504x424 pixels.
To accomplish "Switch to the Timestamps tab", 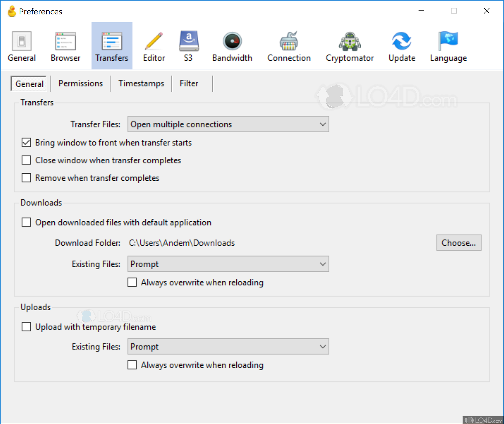I will point(141,84).
